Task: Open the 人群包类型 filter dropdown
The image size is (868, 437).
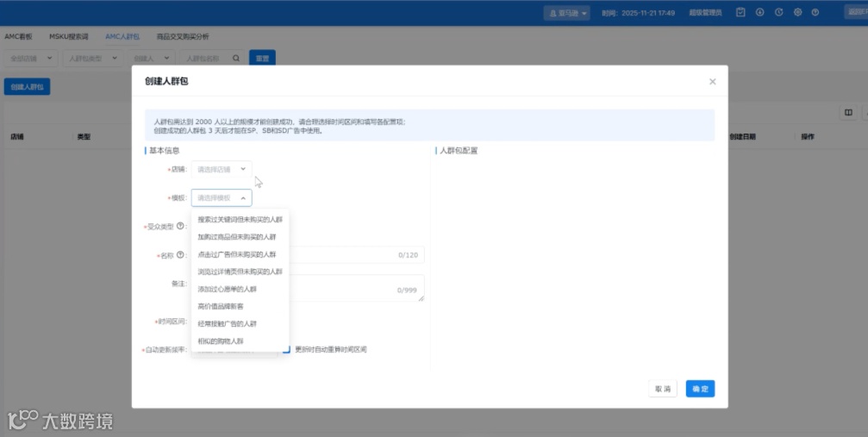Action: (x=92, y=58)
